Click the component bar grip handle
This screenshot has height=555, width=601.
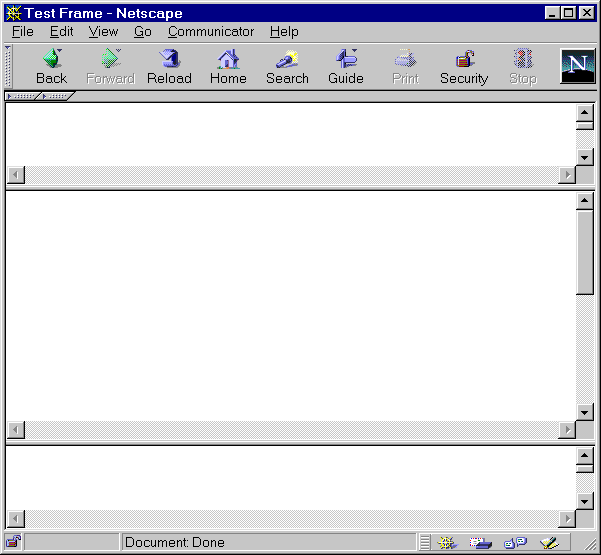[x=425, y=542]
